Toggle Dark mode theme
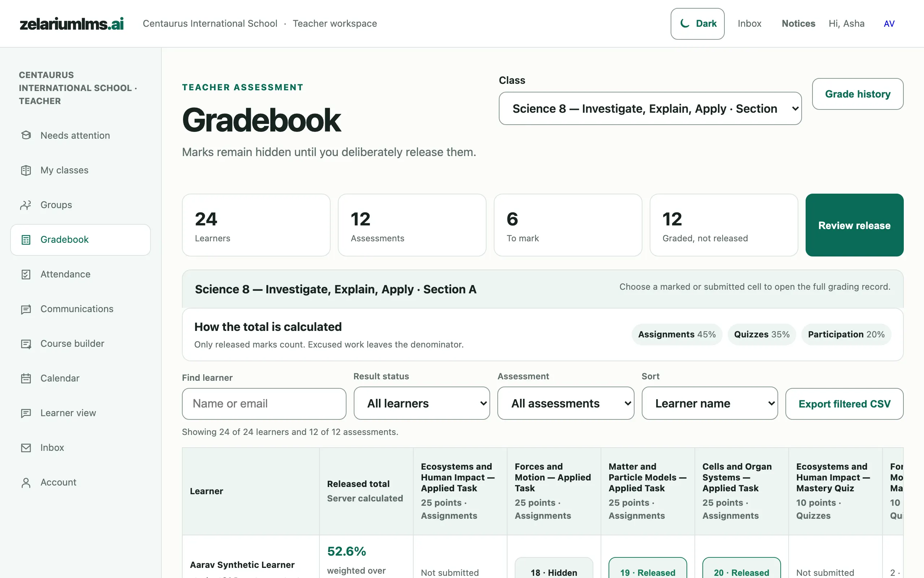The height and width of the screenshot is (578, 924). pos(697,24)
